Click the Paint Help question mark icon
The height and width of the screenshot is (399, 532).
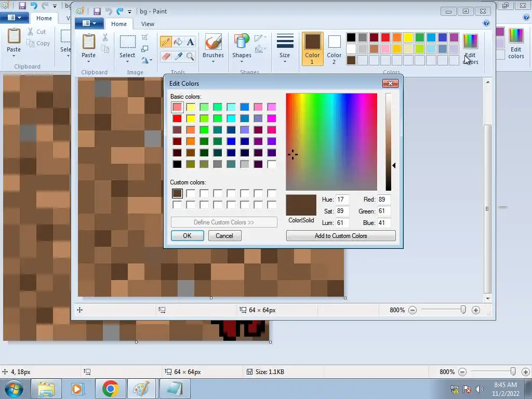[486, 23]
